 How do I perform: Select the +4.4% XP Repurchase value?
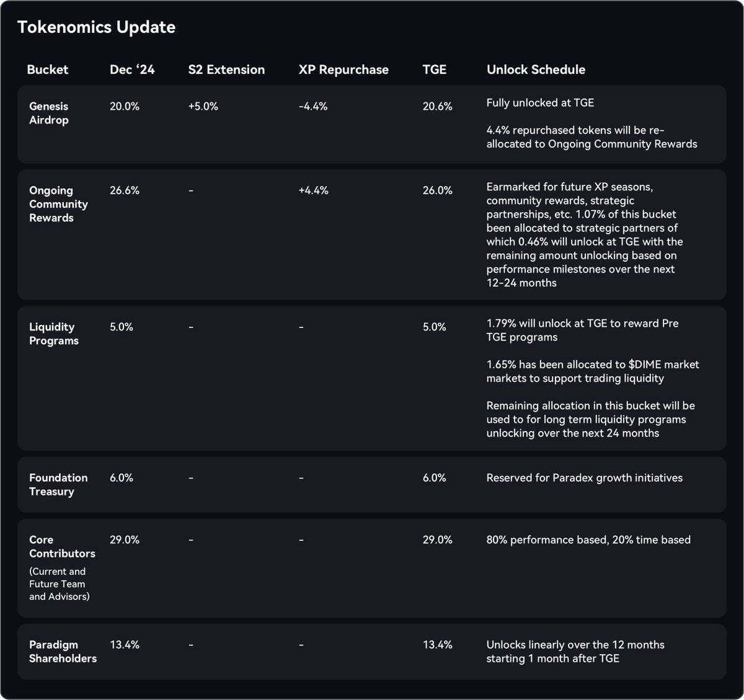[314, 190]
